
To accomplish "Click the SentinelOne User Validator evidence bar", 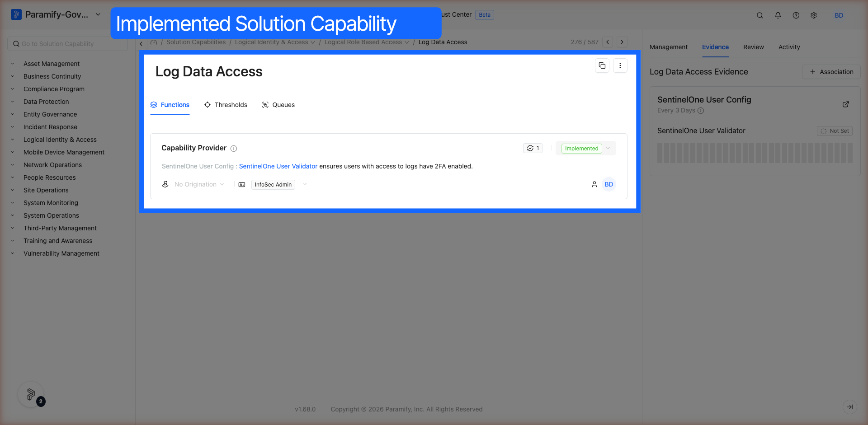I will [x=755, y=153].
